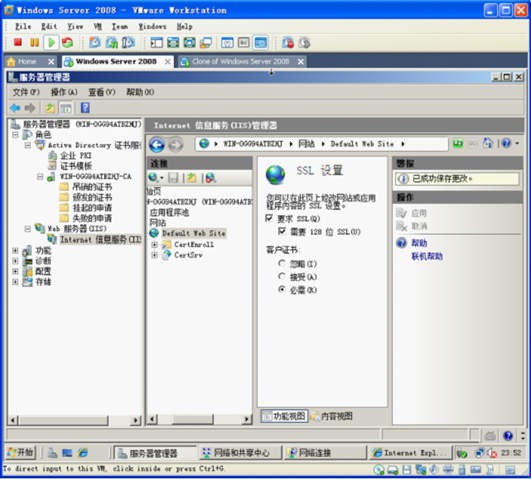Click the IIS address bar help icon

tap(506, 144)
